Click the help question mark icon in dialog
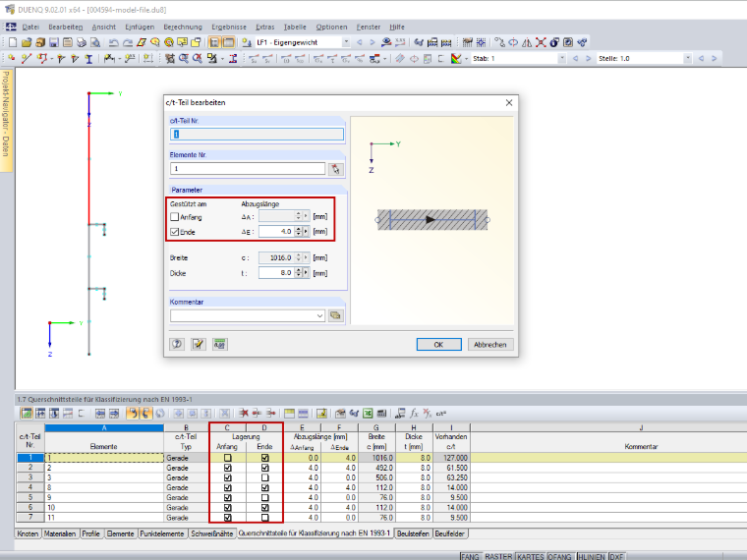The height and width of the screenshot is (560, 747). pos(177,344)
